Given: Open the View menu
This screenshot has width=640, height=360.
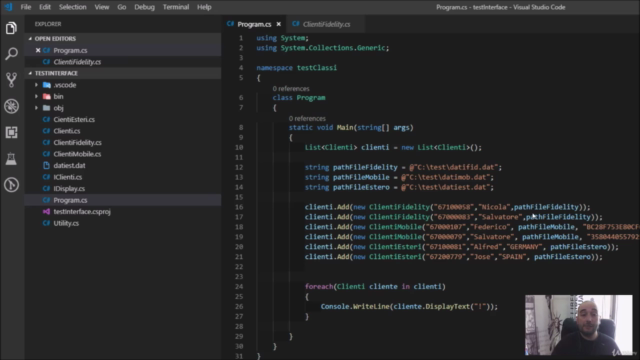Looking at the screenshot, I should 102,7.
